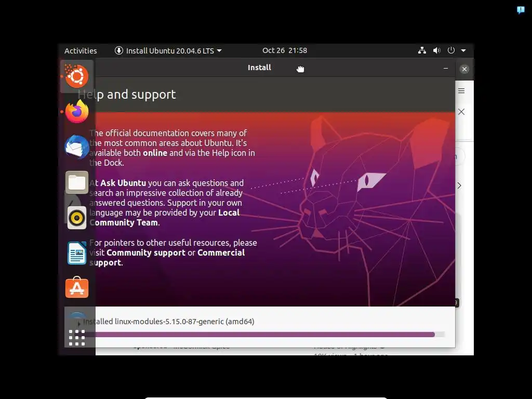Open Install Ubuntu 20.04.6 LTS app menu
Image resolution: width=532 pixels, height=399 pixels.
click(168, 50)
